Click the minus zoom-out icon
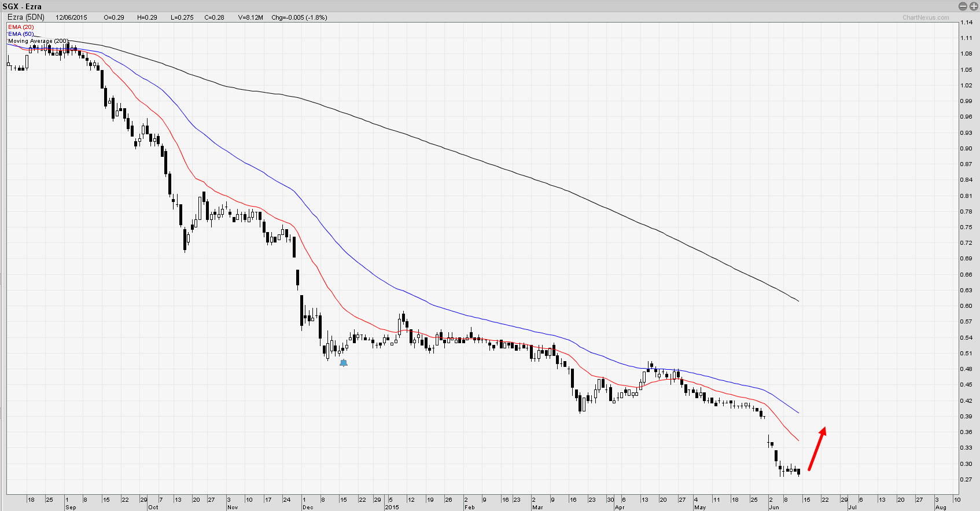Screen dimensions: 980x511 963,6
